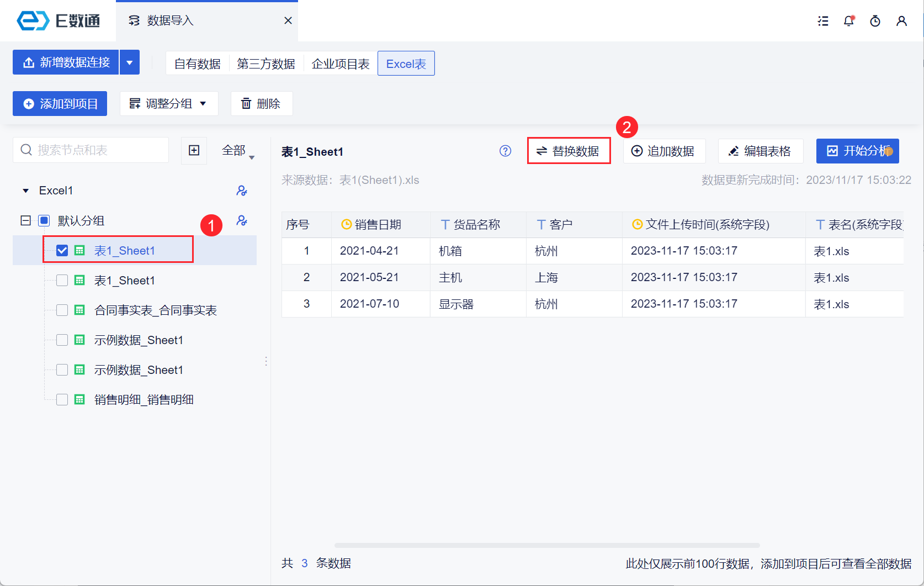Click the 序号 column header

click(x=306, y=225)
